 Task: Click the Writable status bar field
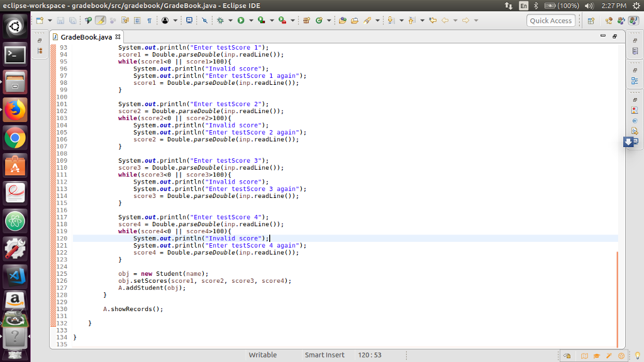click(x=262, y=355)
